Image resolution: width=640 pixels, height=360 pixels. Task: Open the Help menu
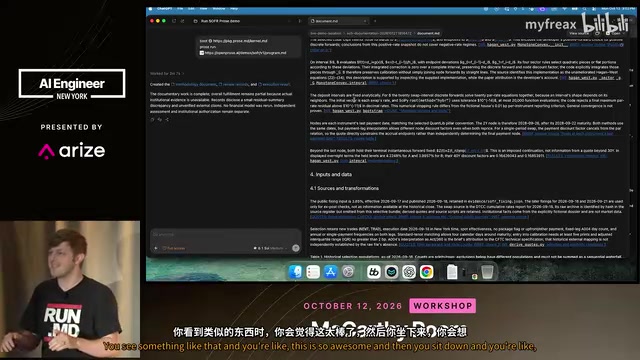click(x=234, y=9)
